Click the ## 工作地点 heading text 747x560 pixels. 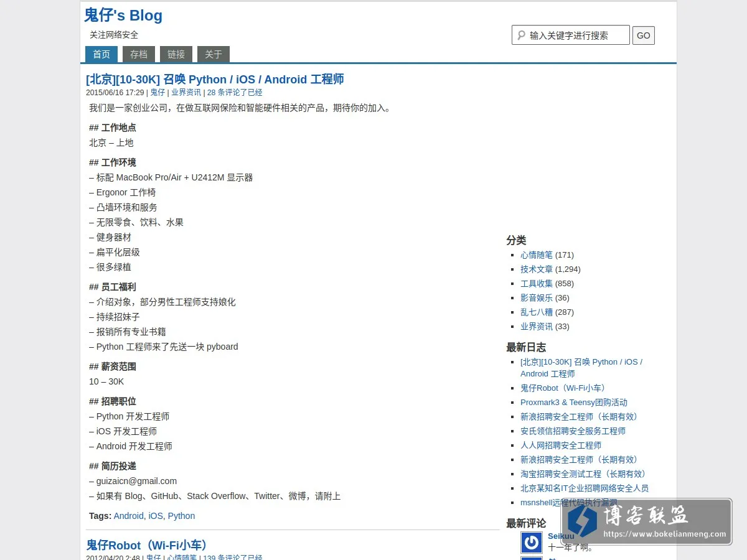tap(113, 128)
